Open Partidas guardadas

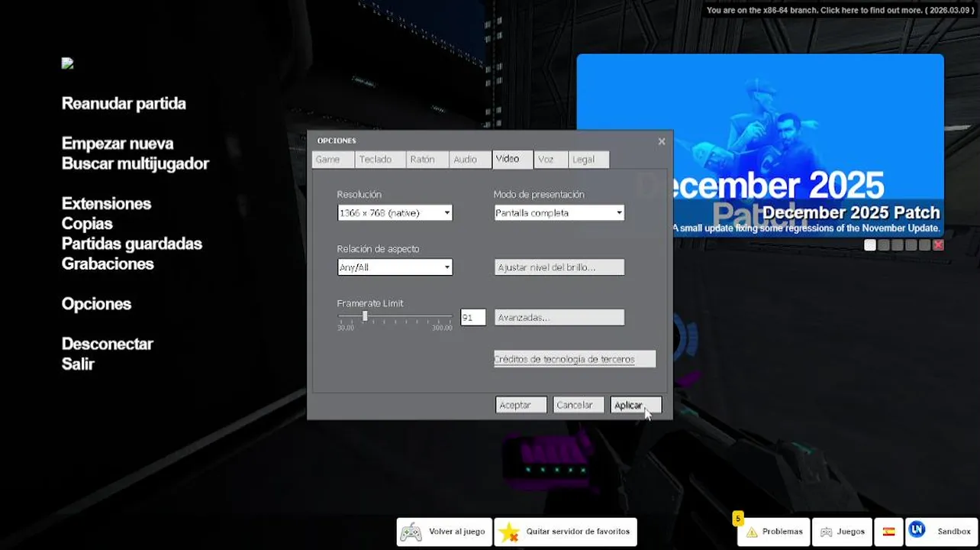(x=132, y=244)
